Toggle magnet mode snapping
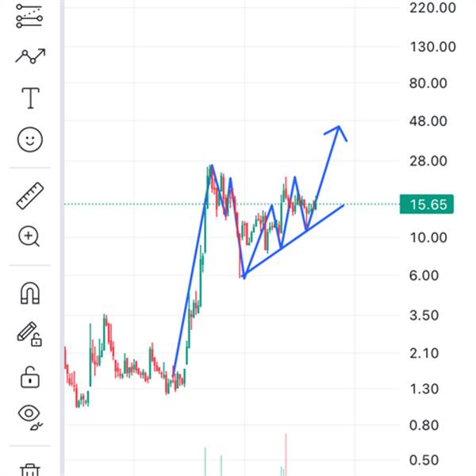Viewport: 476px width, 476px height. pos(30,293)
